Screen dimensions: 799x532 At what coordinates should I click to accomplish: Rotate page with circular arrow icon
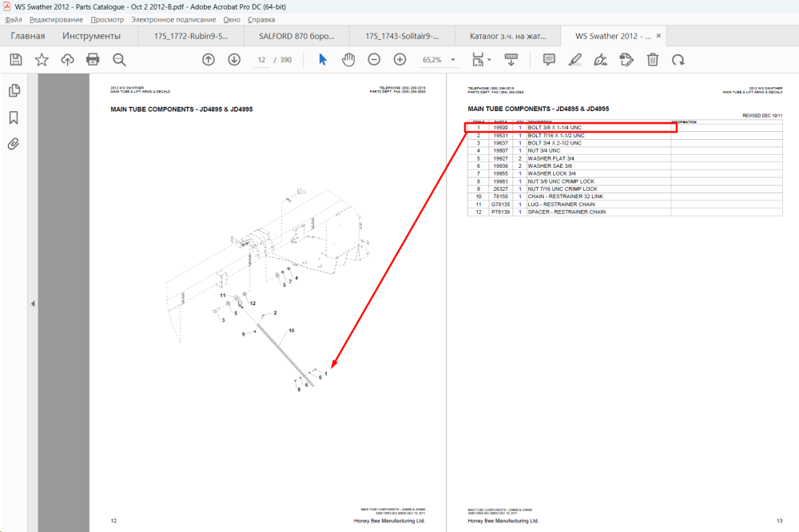[678, 60]
